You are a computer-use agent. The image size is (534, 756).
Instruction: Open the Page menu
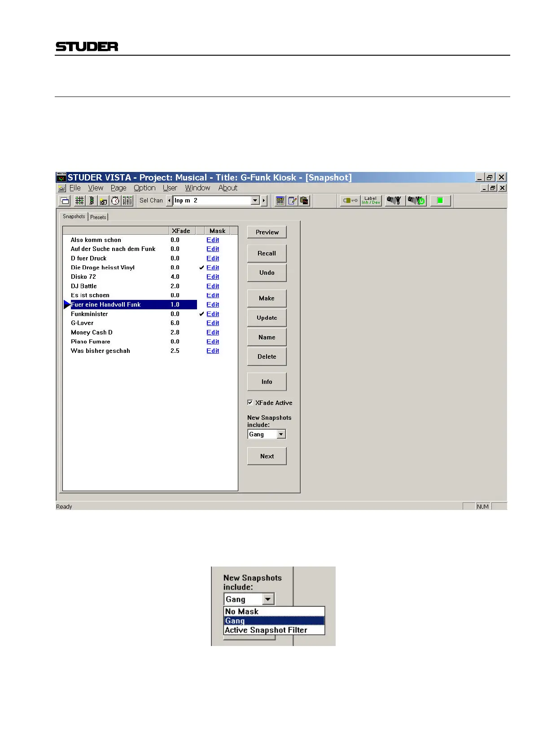tap(118, 188)
